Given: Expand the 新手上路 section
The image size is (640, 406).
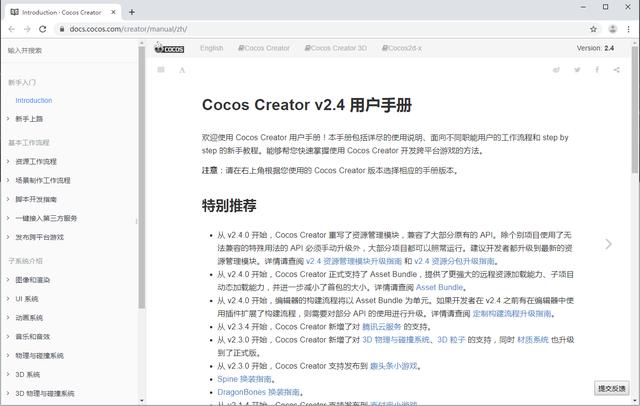Looking at the screenshot, I should [x=29, y=119].
